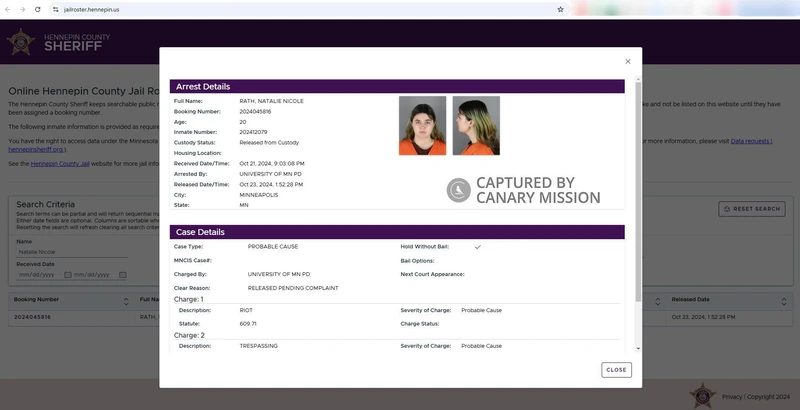The width and height of the screenshot is (800, 410).
Task: Click the browser forward arrow
Action: pyautogui.click(x=22, y=9)
